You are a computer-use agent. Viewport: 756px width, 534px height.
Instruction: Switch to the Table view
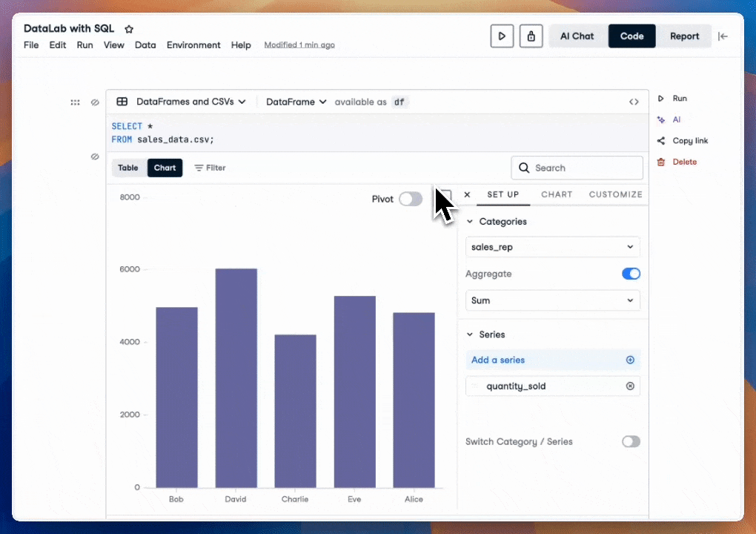(x=128, y=168)
